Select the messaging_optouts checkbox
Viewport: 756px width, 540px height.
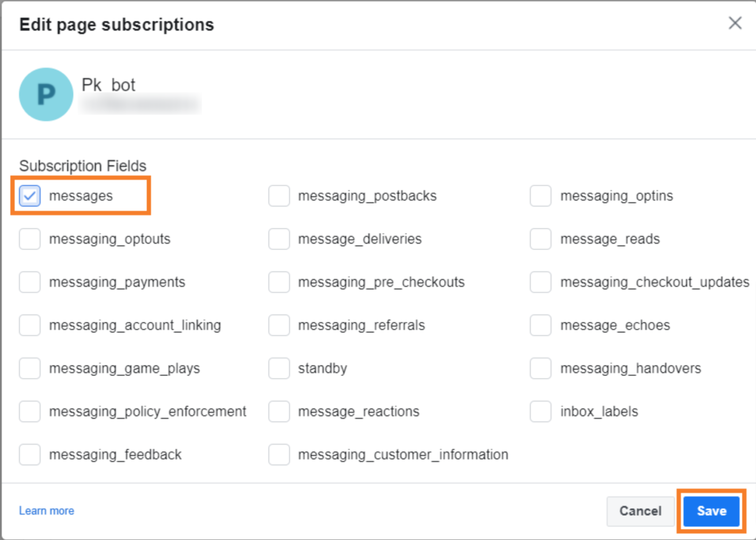click(x=30, y=239)
